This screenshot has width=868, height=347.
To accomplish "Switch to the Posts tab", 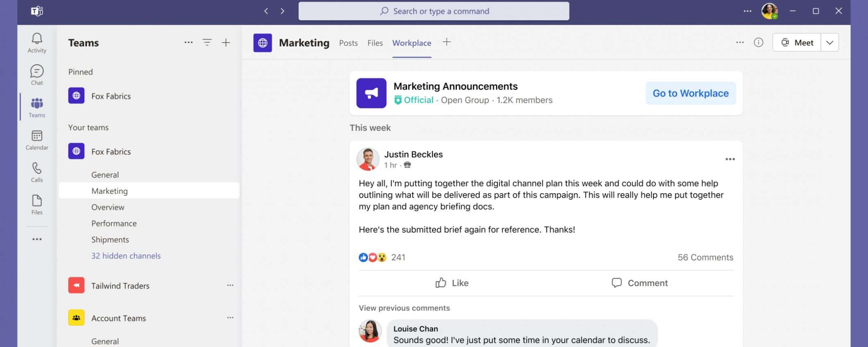I will pos(348,43).
